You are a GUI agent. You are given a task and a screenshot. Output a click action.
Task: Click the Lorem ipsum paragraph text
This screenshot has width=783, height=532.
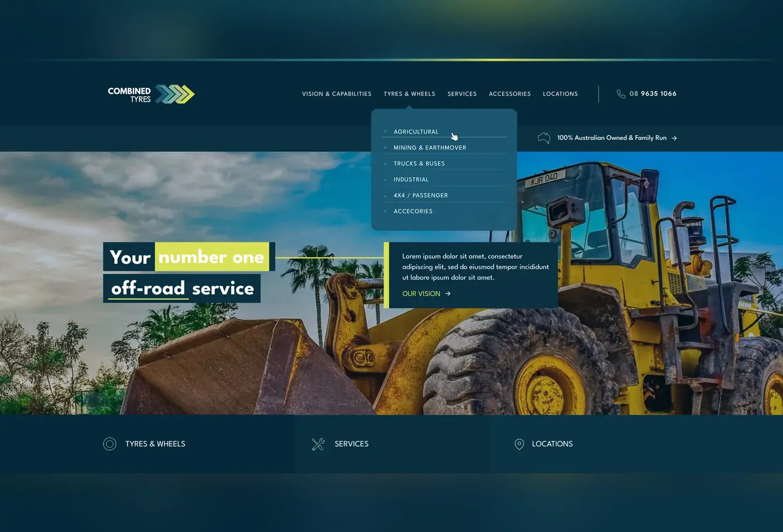point(475,267)
